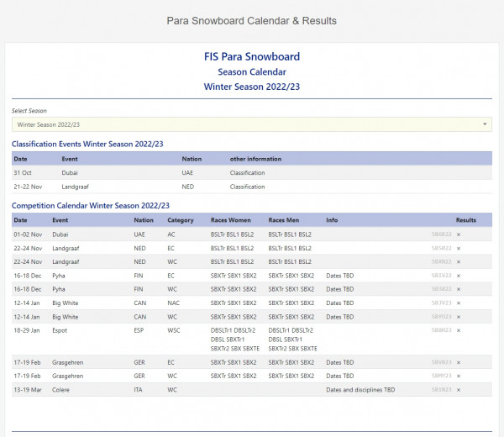The image size is (504, 437).
Task: Click the × icon in the Pyha EC row
Action: pyautogui.click(x=459, y=276)
